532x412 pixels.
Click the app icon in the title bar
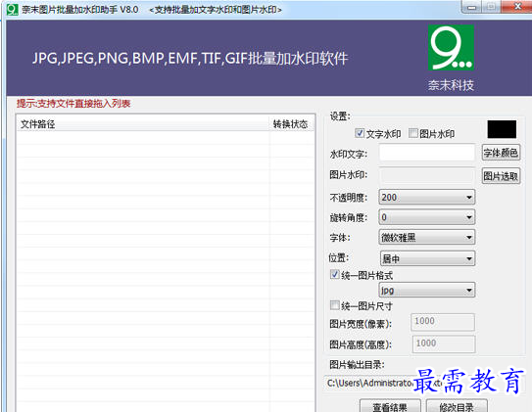coord(12,9)
